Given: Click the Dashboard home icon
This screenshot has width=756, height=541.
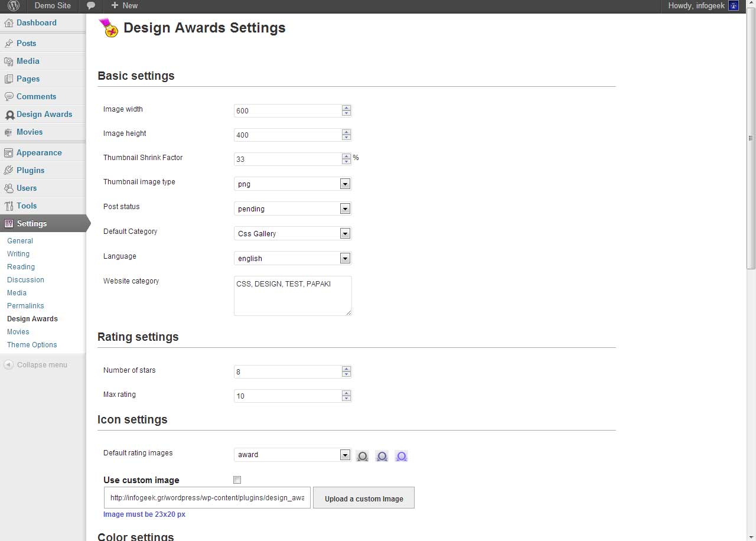Looking at the screenshot, I should click(x=9, y=23).
